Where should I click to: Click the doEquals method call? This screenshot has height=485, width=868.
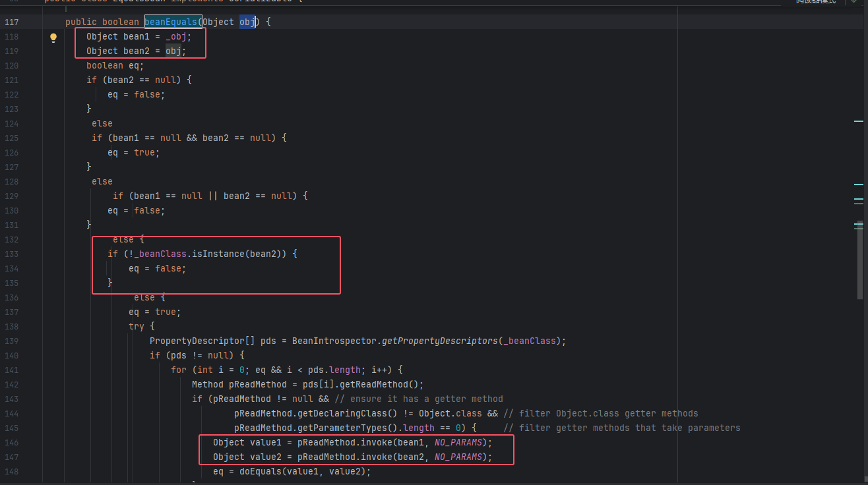[260, 471]
